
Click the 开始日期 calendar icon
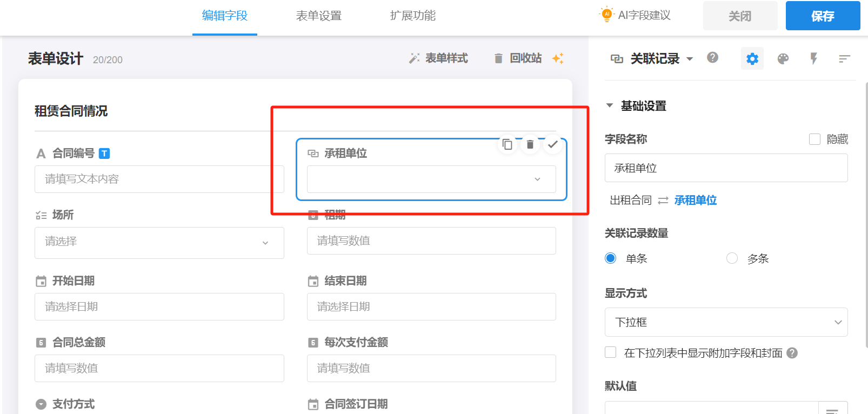click(41, 281)
